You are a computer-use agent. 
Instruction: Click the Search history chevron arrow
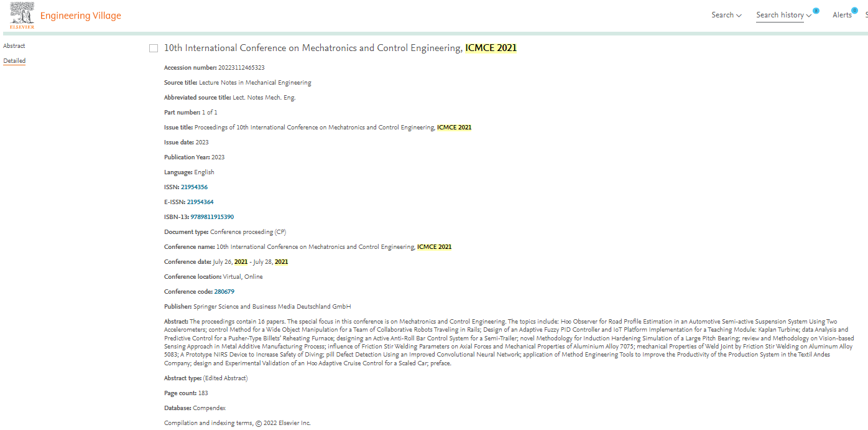pos(808,16)
